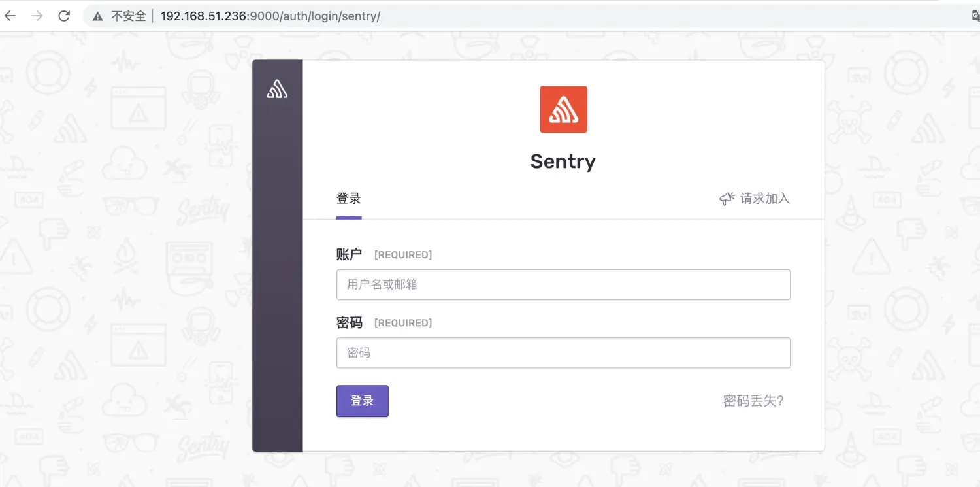Viewport: 980px width, 487px height.
Task: Click the 账户 field label
Action: (349, 254)
